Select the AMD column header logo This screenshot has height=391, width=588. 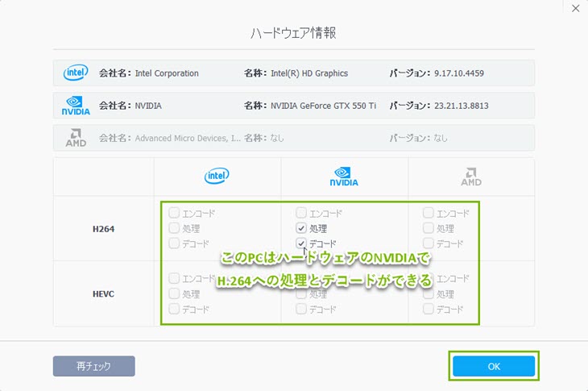[471, 177]
